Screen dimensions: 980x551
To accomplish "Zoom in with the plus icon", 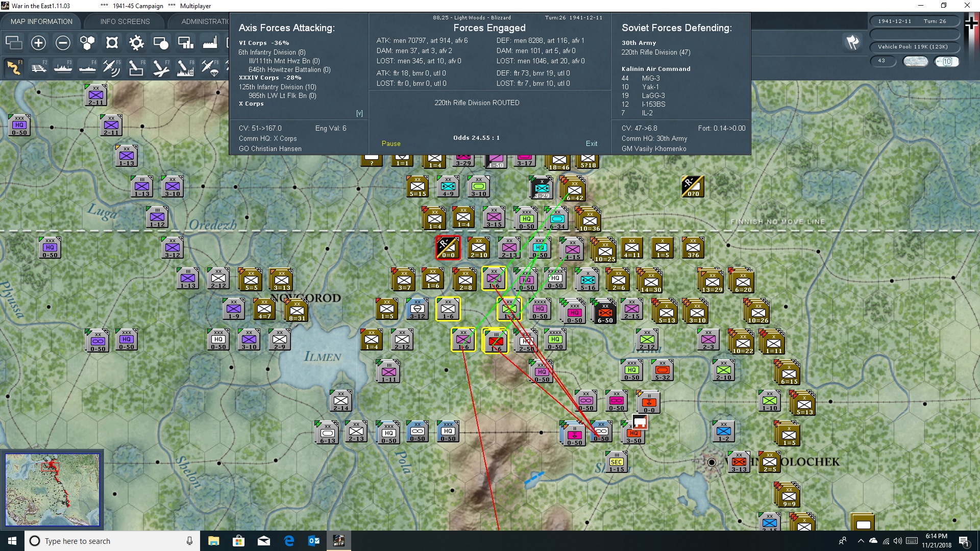I will [38, 43].
